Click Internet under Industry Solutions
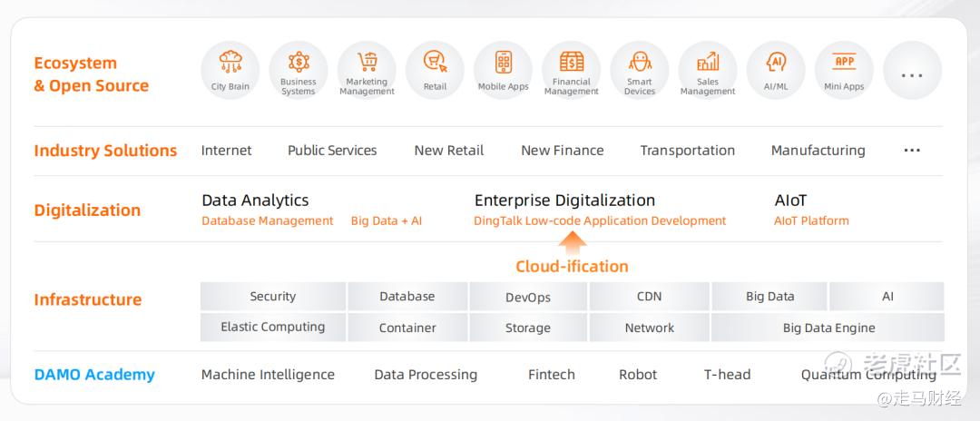This screenshot has height=421, width=980. tap(226, 151)
